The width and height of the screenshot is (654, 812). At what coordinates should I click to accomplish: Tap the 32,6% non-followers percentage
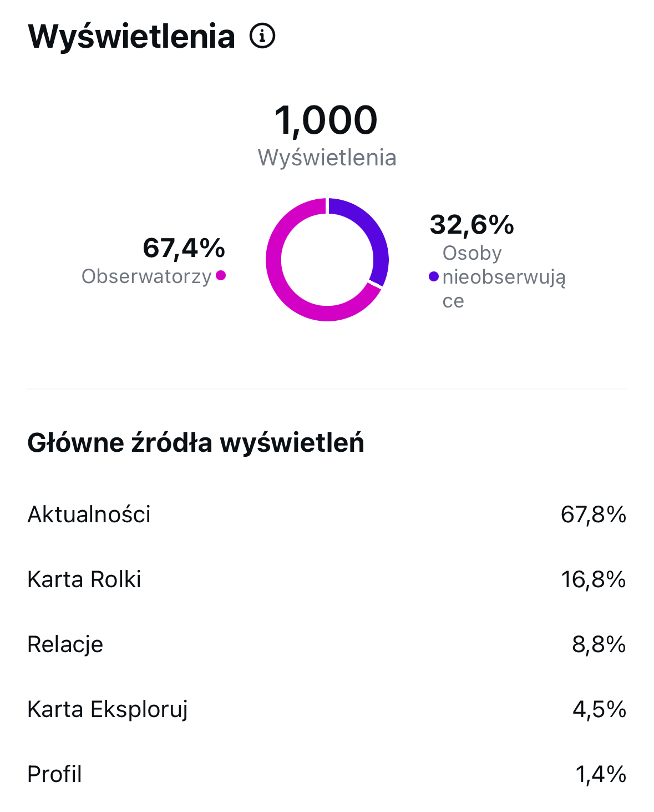[x=472, y=225]
